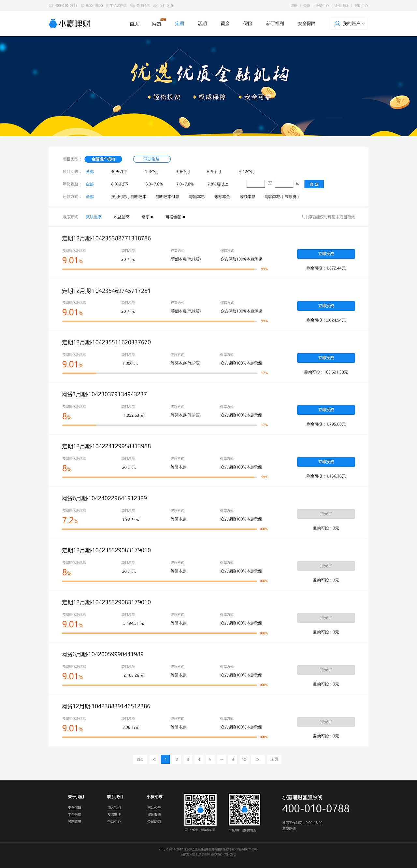Click the user avatar icon in 我的账户

337,23
